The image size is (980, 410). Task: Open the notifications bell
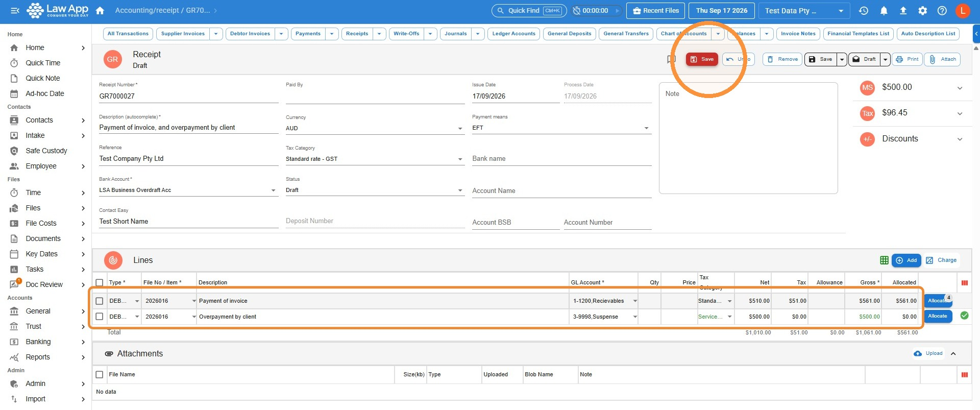[x=884, y=10]
